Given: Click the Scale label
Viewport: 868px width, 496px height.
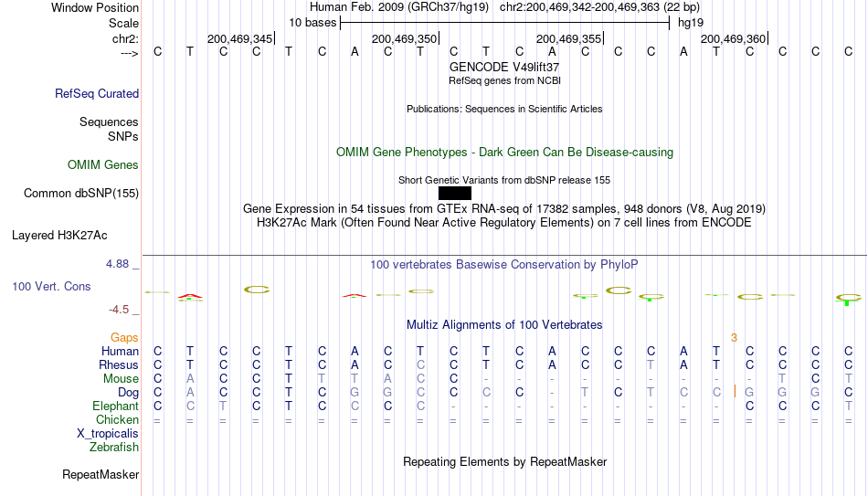Looking at the screenshot, I should [123, 23].
